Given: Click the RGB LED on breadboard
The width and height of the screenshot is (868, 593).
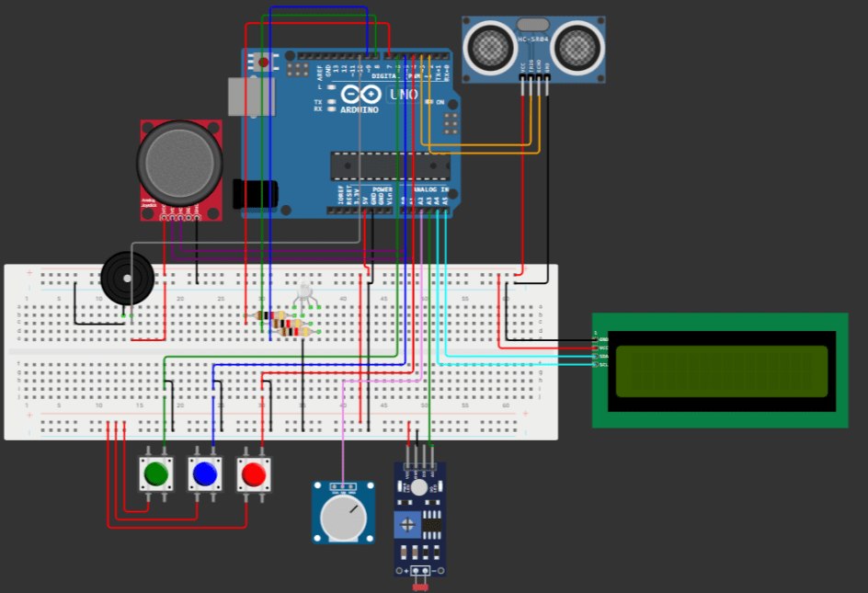Looking at the screenshot, I should point(304,293).
